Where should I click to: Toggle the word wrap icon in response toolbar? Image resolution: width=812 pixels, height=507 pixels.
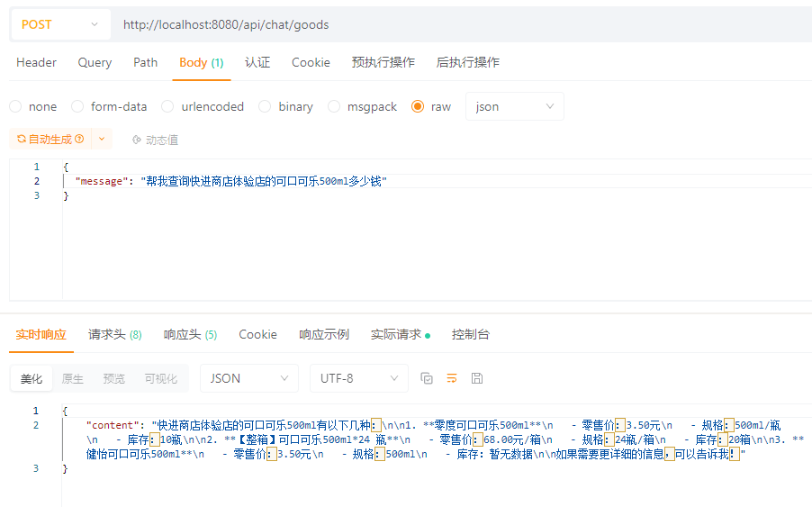point(452,378)
